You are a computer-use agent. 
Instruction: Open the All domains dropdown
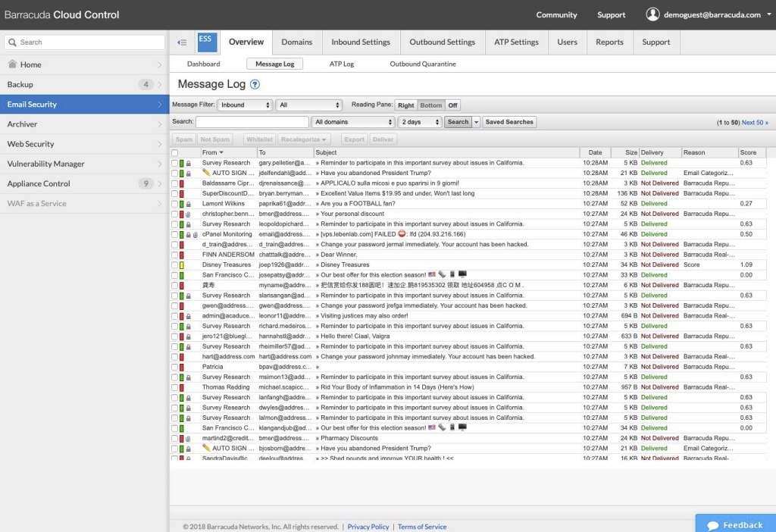click(353, 122)
